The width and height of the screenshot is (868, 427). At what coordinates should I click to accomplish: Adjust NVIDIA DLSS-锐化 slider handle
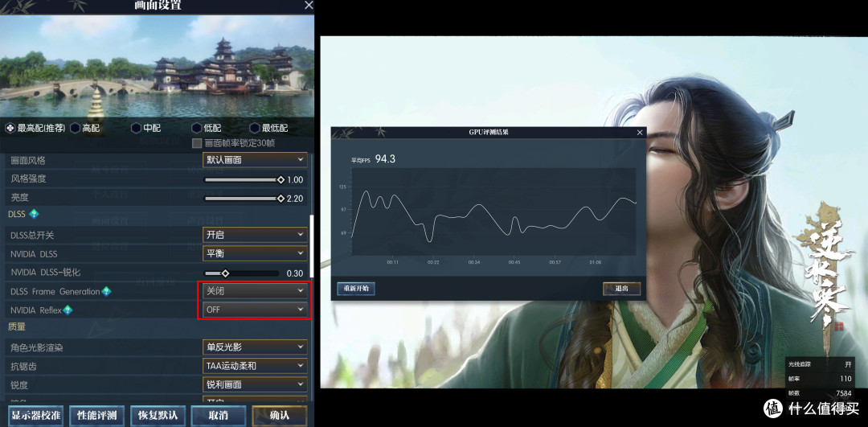[x=225, y=273]
